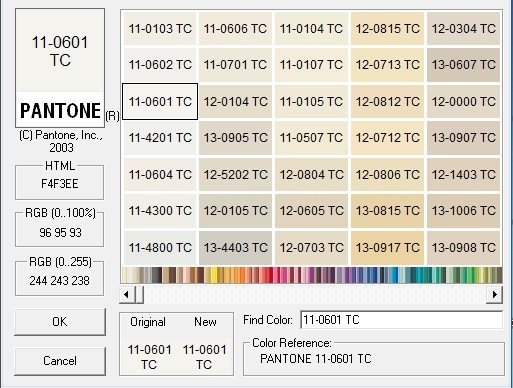Image resolution: width=513 pixels, height=388 pixels.
Task: Click the color spectrum strip below swatches
Action: (x=312, y=275)
